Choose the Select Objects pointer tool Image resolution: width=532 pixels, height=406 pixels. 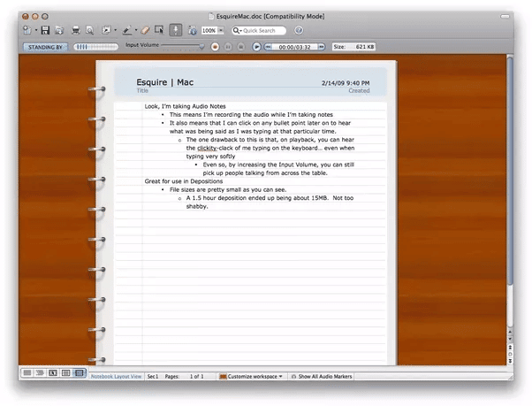(159, 30)
